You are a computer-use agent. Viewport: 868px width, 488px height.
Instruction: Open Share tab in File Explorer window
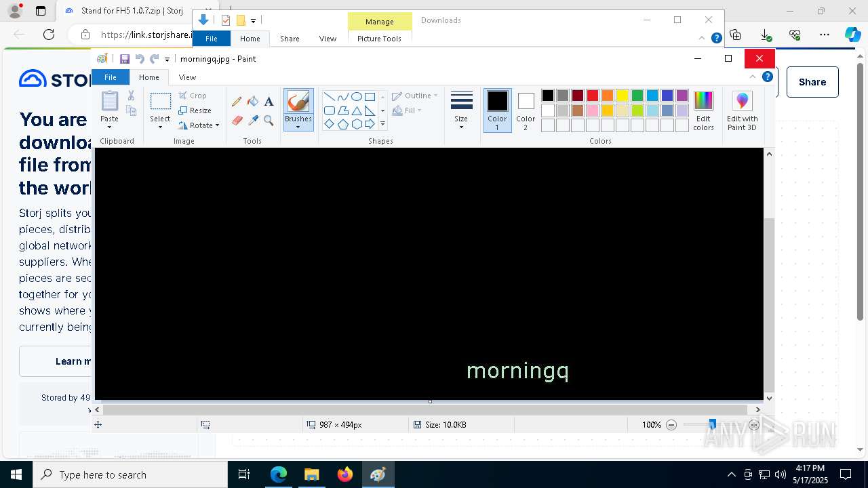tap(290, 39)
